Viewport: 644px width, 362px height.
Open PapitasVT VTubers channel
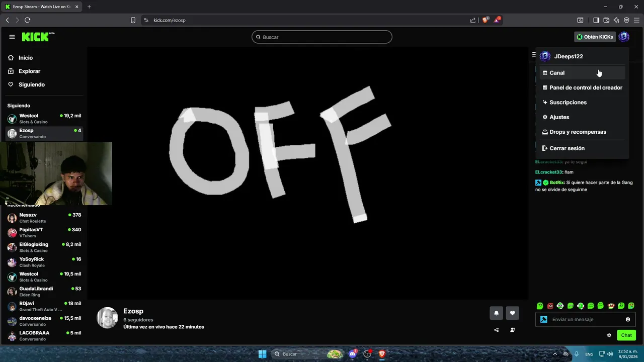pyautogui.click(x=44, y=232)
